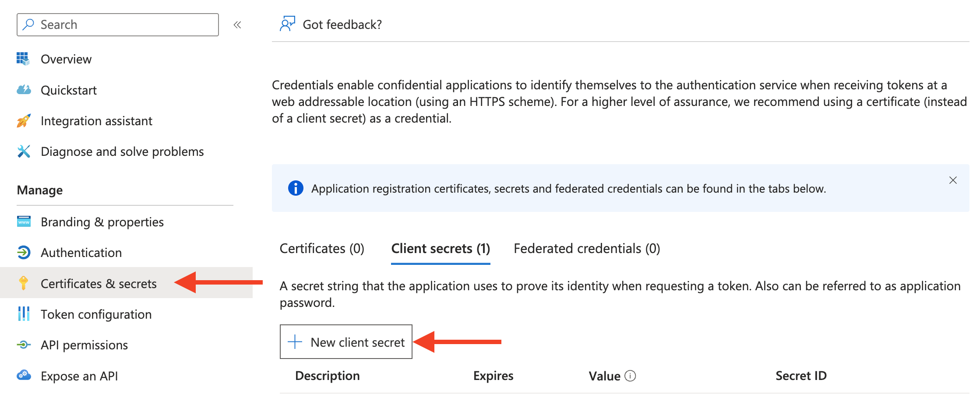Screen dimensions: 980x394
Task: Collapse the sidebar with the double chevron
Action: click(x=237, y=25)
